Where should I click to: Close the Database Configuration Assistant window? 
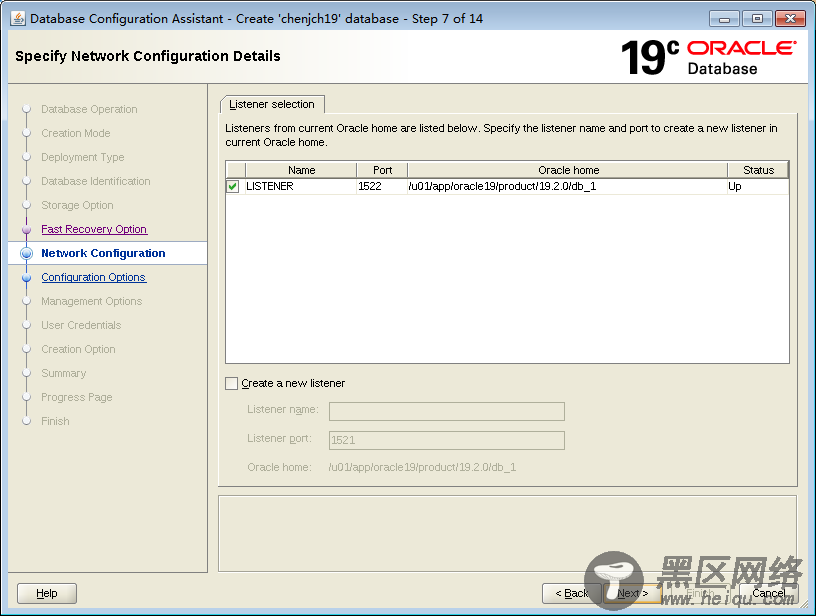coord(790,19)
